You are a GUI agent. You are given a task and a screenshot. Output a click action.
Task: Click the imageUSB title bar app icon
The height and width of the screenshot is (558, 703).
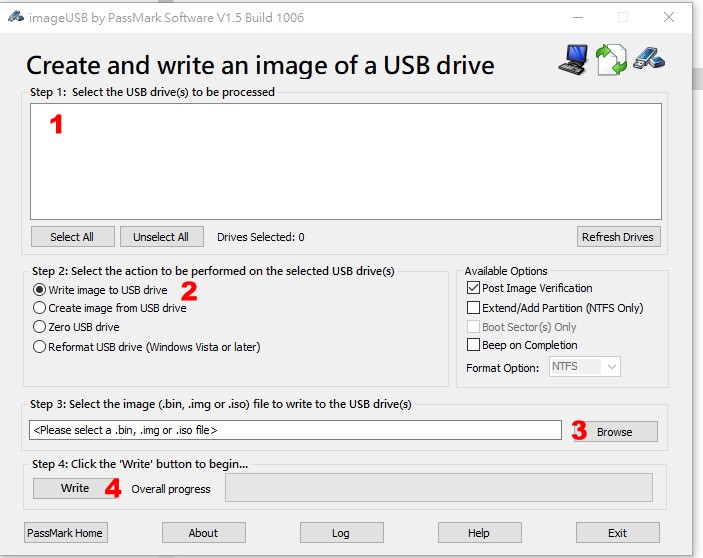[15, 17]
